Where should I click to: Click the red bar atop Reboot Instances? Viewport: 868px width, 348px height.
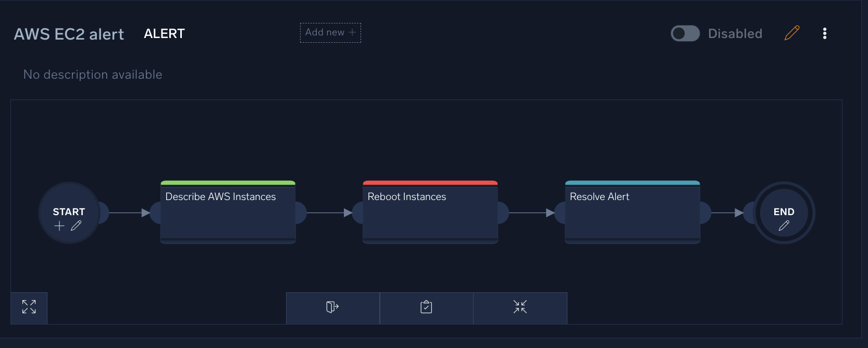coord(430,183)
